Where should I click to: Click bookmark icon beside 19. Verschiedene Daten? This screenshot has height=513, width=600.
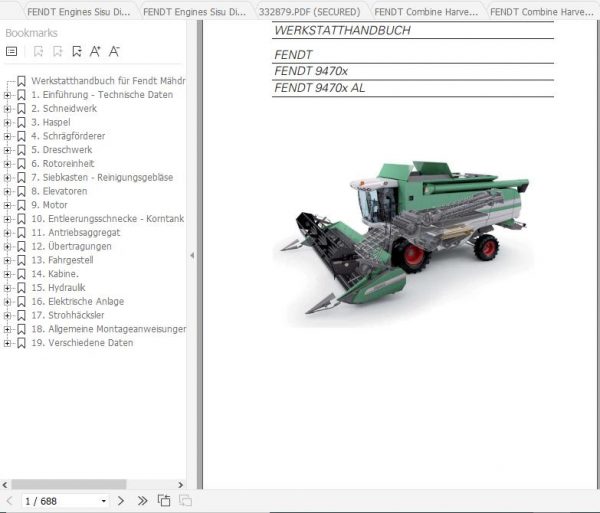pyautogui.click(x=21, y=343)
